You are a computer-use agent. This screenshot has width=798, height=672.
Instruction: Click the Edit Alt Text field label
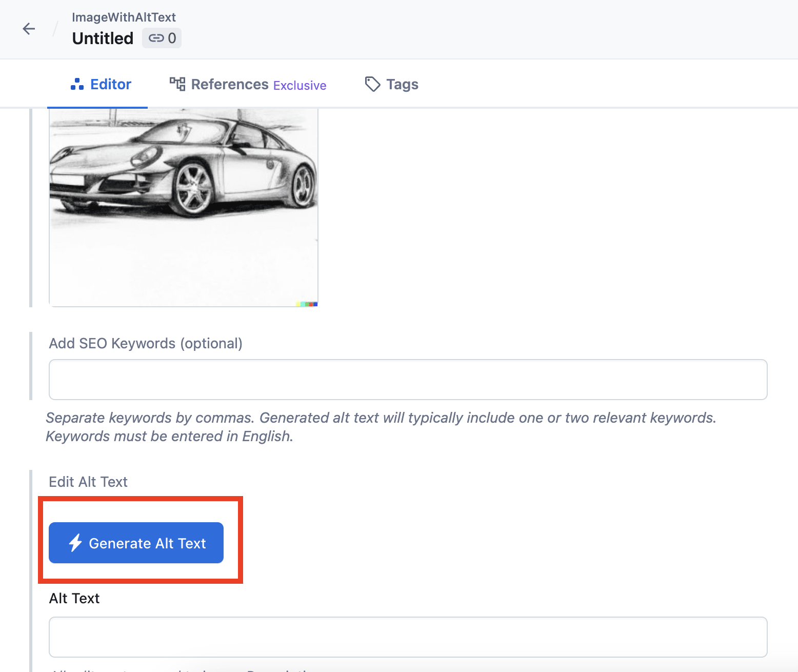coord(88,482)
